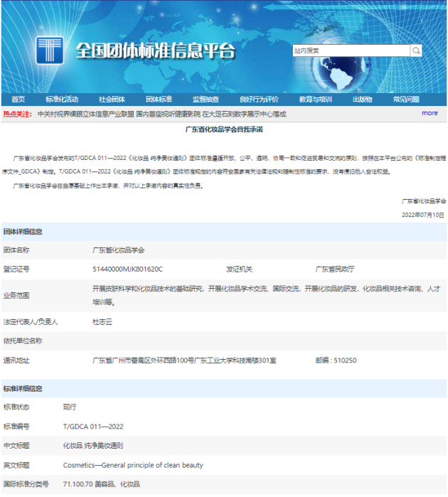Open the 标准化活动 menu item
Image resolution: width=448 pixels, height=497 pixels.
(62, 100)
